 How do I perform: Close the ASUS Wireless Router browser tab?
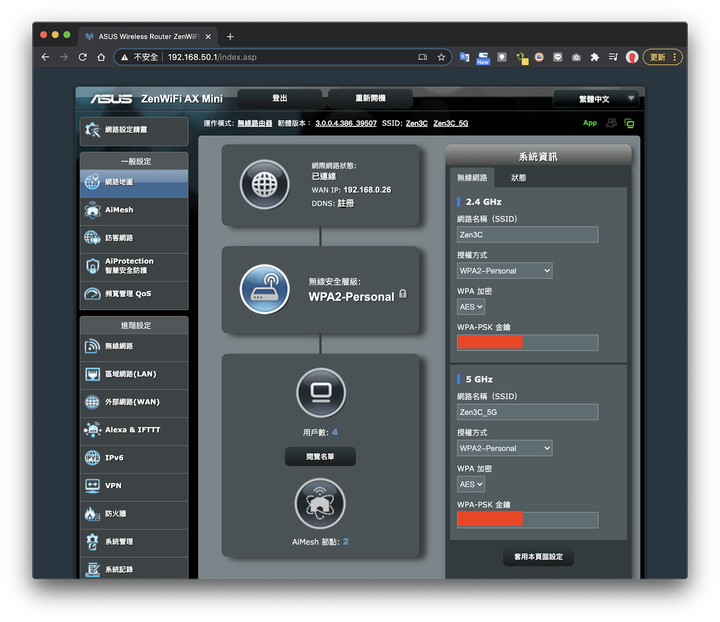[208, 37]
